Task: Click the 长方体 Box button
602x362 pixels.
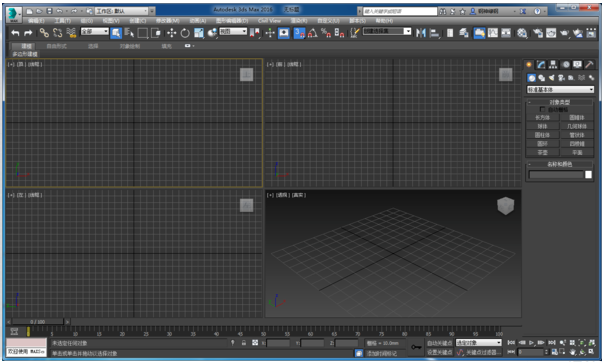Action: click(x=542, y=117)
